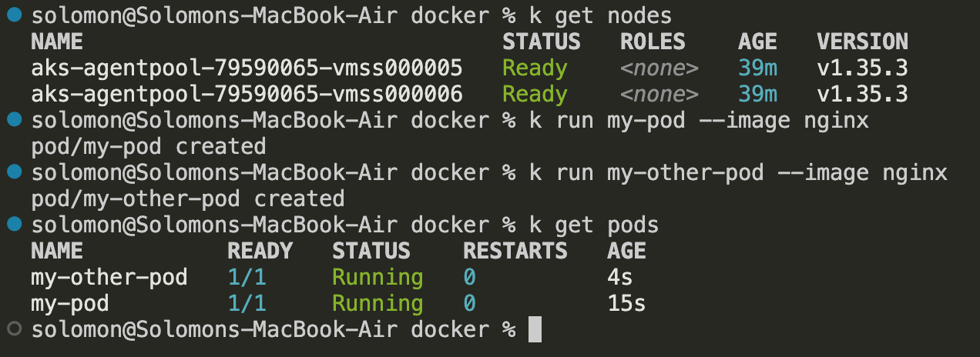Click the ROLES column header
The height and width of the screenshot is (357, 980).
[x=653, y=42]
